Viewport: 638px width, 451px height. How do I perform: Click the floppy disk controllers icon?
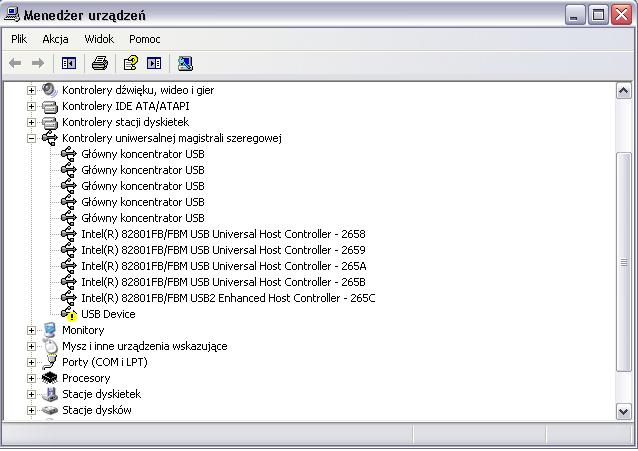[x=50, y=122]
